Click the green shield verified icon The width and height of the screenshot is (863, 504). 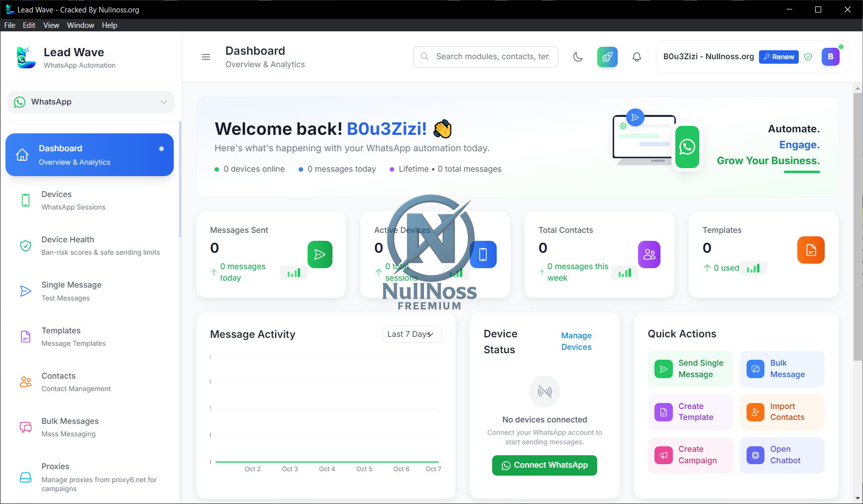[808, 57]
